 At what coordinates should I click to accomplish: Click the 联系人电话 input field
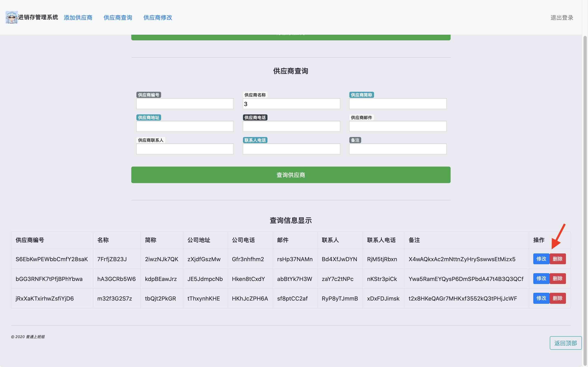click(x=291, y=149)
